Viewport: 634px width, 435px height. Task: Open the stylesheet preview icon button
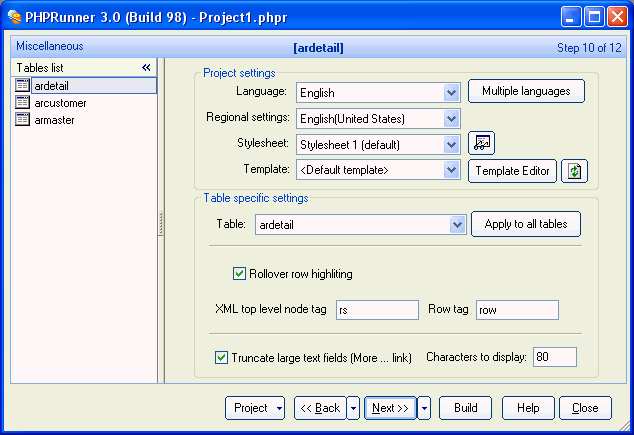pyautogui.click(x=481, y=143)
